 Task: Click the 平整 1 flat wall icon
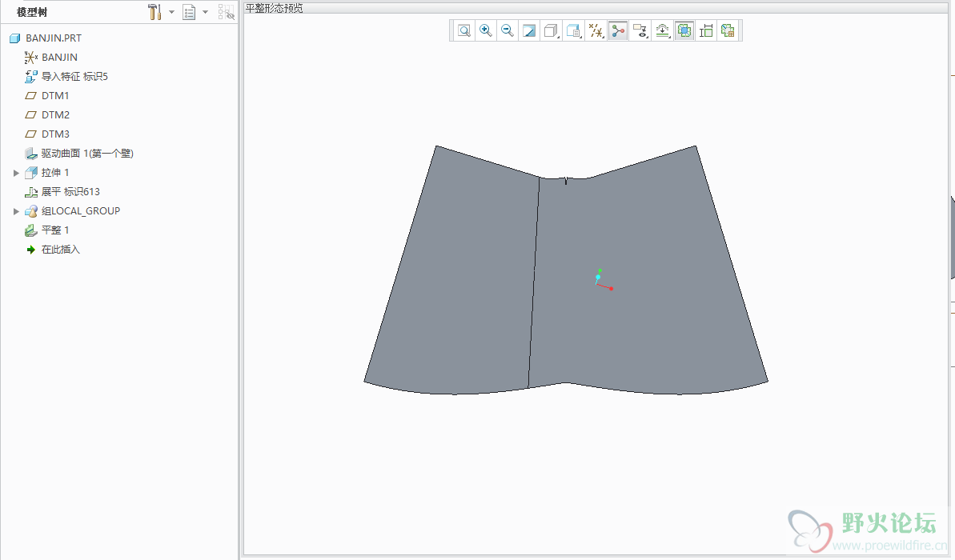pos(30,230)
